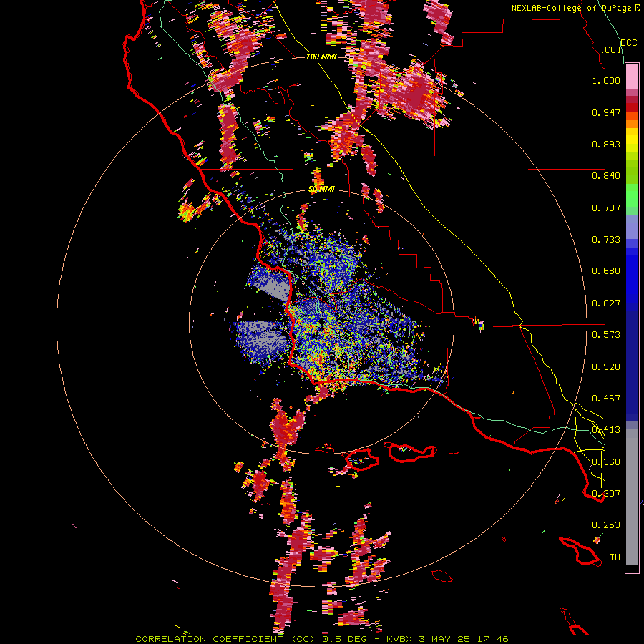Screen dimensions: 644x644
Task: Click the 0.520 scale value
Action: tap(606, 367)
